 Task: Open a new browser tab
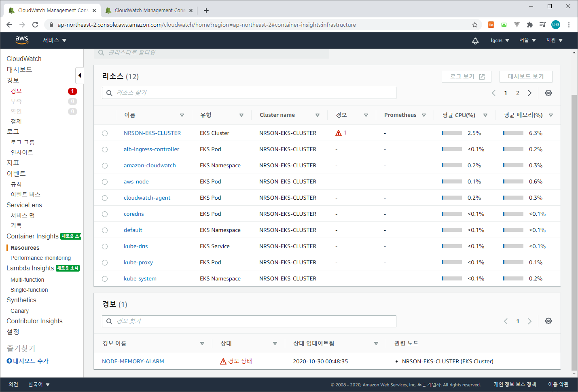pos(206,11)
